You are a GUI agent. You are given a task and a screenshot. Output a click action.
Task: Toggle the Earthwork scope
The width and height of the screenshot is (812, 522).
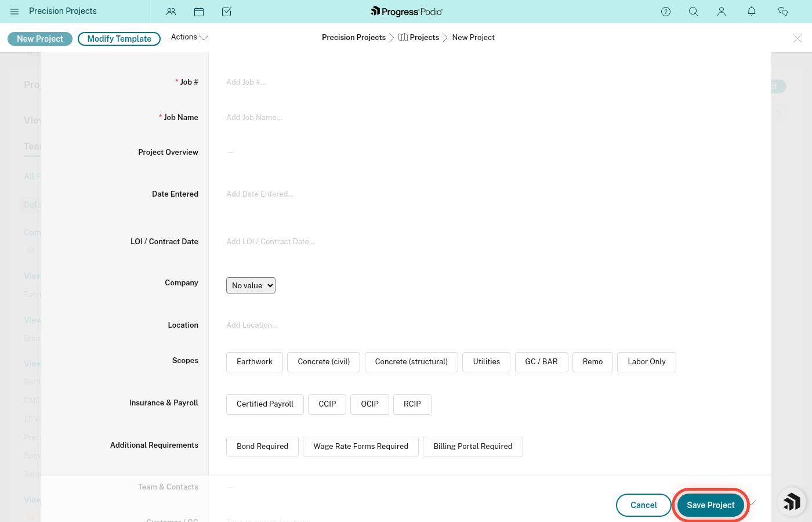coord(255,362)
